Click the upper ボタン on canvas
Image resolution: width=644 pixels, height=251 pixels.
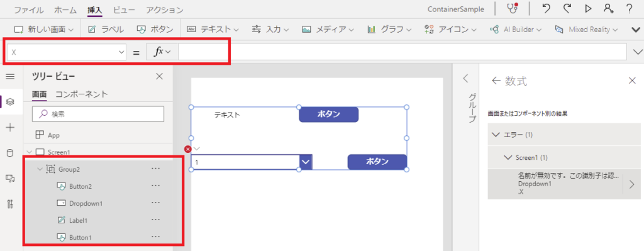point(328,114)
